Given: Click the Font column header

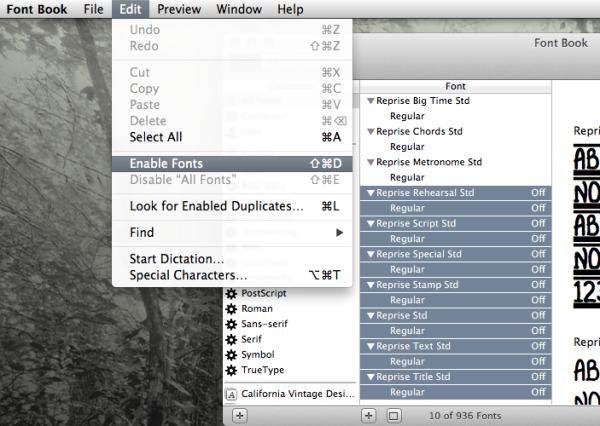Looking at the screenshot, I should pyautogui.click(x=455, y=87).
